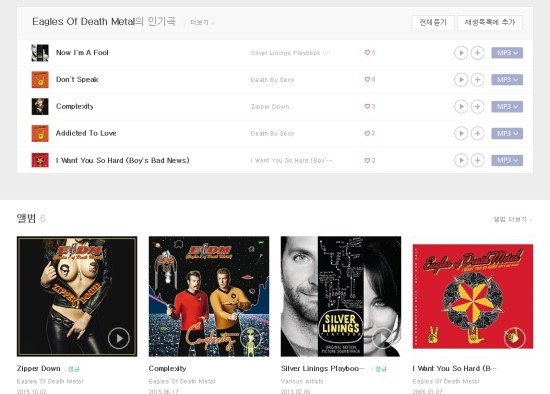Open MP3 dropdown for Complexity track
The image size is (550, 394).
point(507,107)
